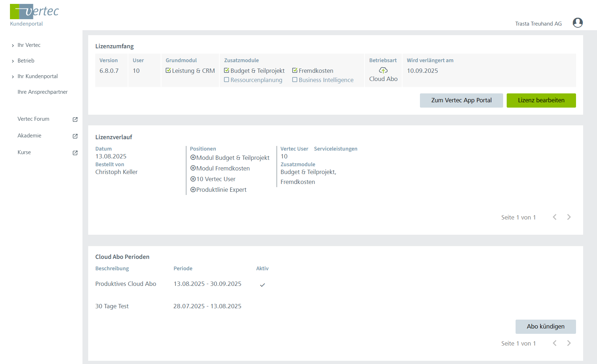Expand plus icon for Modul Budget & Teilprojekt
The image size is (597, 364).
click(x=193, y=157)
